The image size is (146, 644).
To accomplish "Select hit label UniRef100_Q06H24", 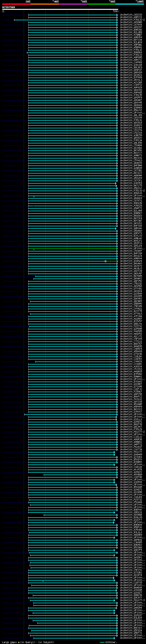I will 131,261.
